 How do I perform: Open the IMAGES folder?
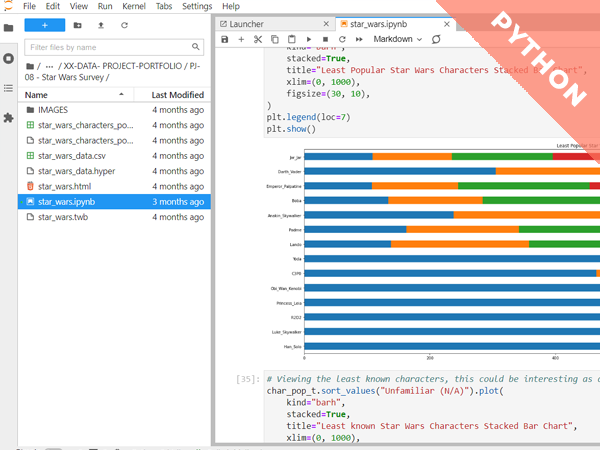[x=114, y=110]
